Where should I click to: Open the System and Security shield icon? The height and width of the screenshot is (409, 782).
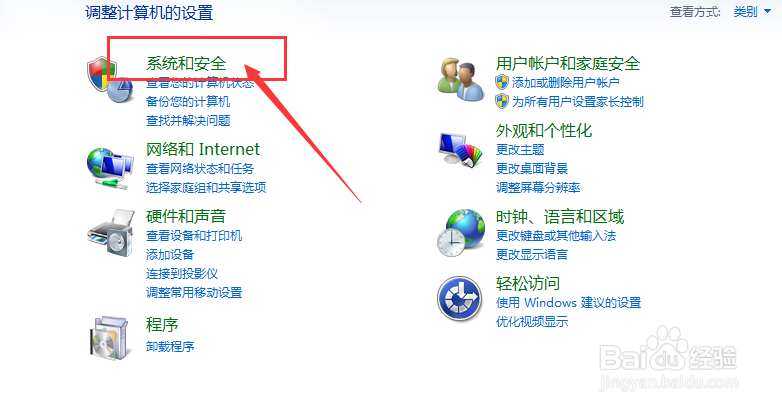[110, 80]
